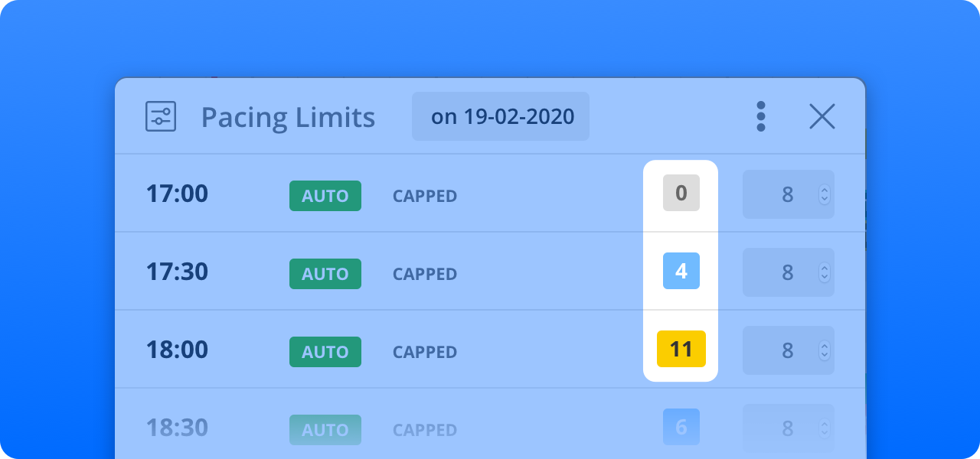Click the 18:30 limit stepper arrows

click(824, 428)
